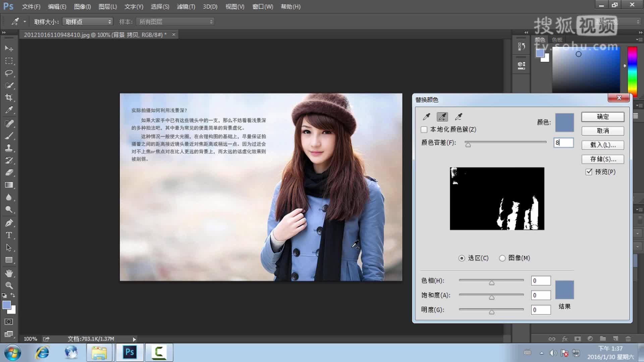This screenshot has width=644, height=362.
Task: Click the Result color swatch
Action: coord(565,290)
